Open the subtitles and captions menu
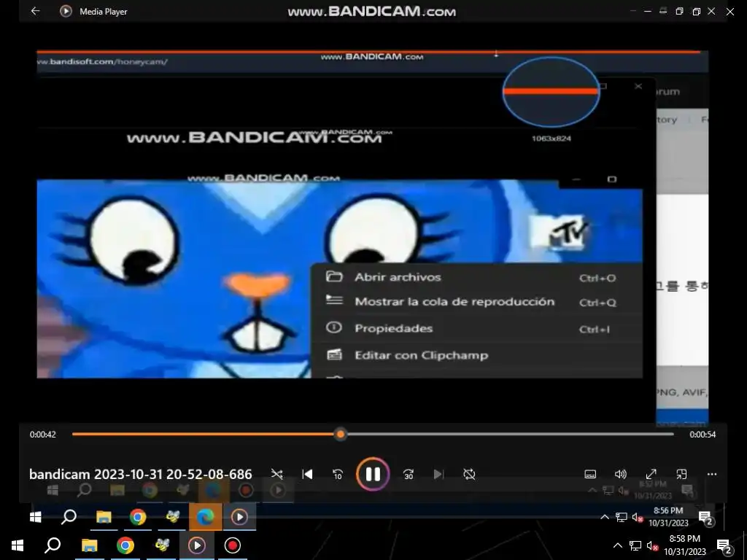The height and width of the screenshot is (560, 747). [589, 474]
